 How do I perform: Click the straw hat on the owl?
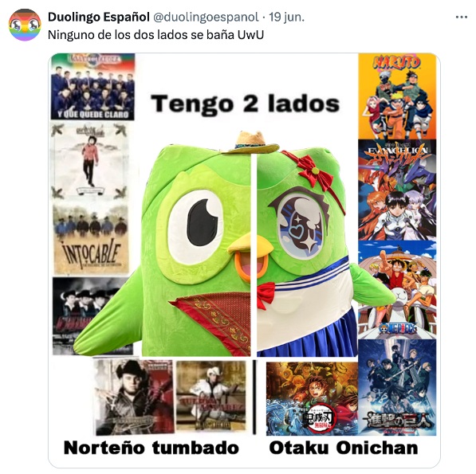point(250,143)
